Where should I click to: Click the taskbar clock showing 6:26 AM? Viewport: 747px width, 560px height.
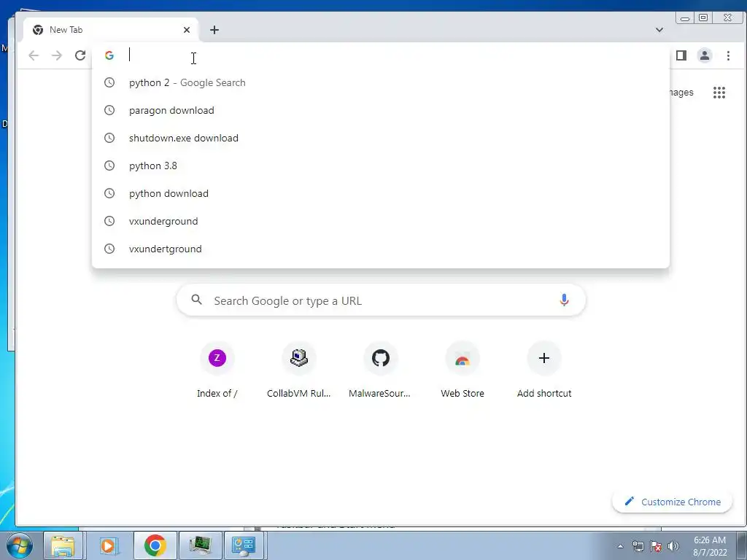pos(709,546)
